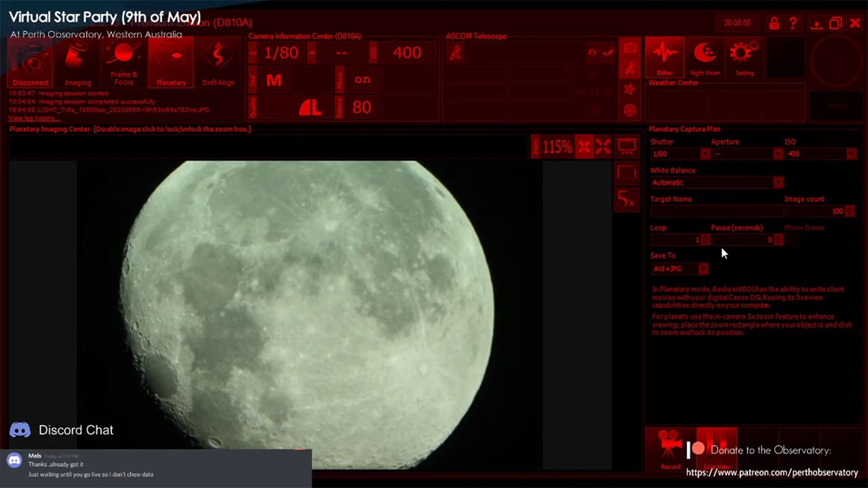Click the ISO 400 readout in Camera Information
The image size is (868, 488).
[x=407, y=53]
